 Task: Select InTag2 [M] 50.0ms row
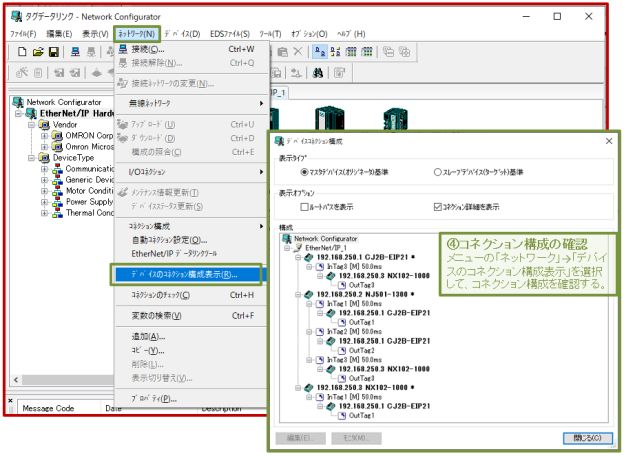354,331
